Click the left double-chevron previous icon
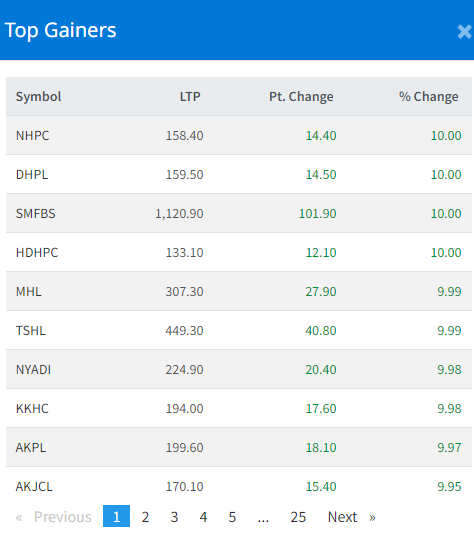The height and width of the screenshot is (548, 474). [19, 517]
